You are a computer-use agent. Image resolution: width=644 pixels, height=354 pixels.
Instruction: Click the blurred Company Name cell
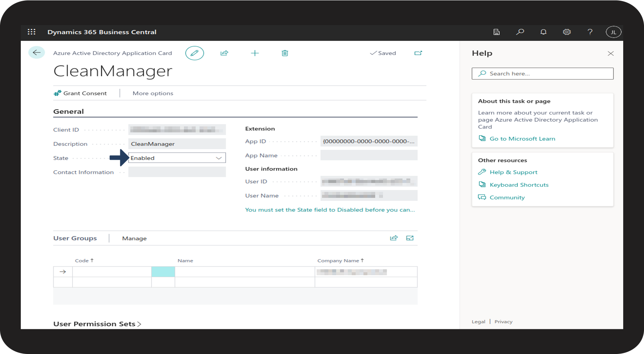pyautogui.click(x=366, y=272)
